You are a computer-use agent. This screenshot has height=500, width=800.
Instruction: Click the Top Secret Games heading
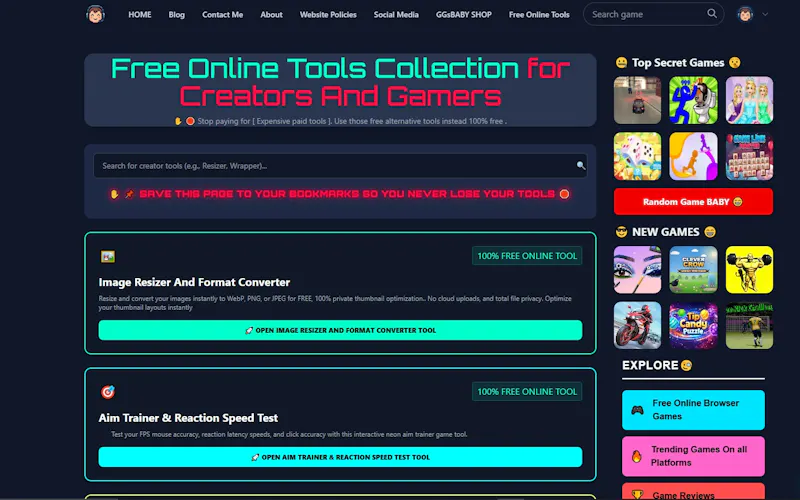[x=678, y=63]
